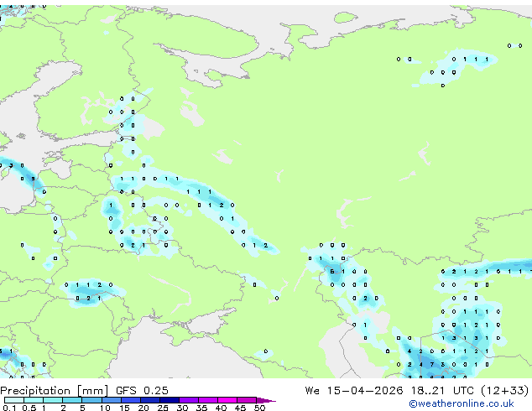The image size is (532, 411).
Task: Click the 'Precipitation [mm]' title text
Action: (55, 391)
